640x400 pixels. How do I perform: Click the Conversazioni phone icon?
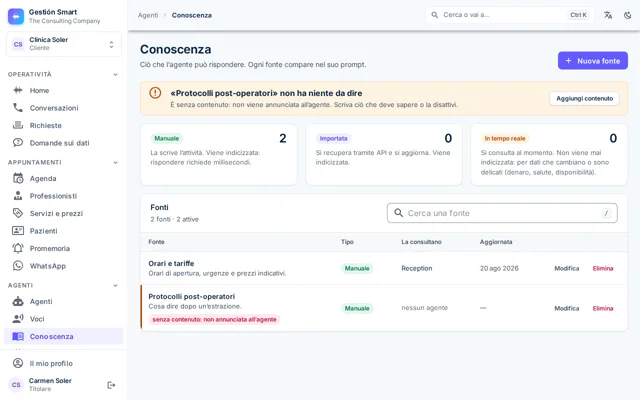pyautogui.click(x=18, y=108)
